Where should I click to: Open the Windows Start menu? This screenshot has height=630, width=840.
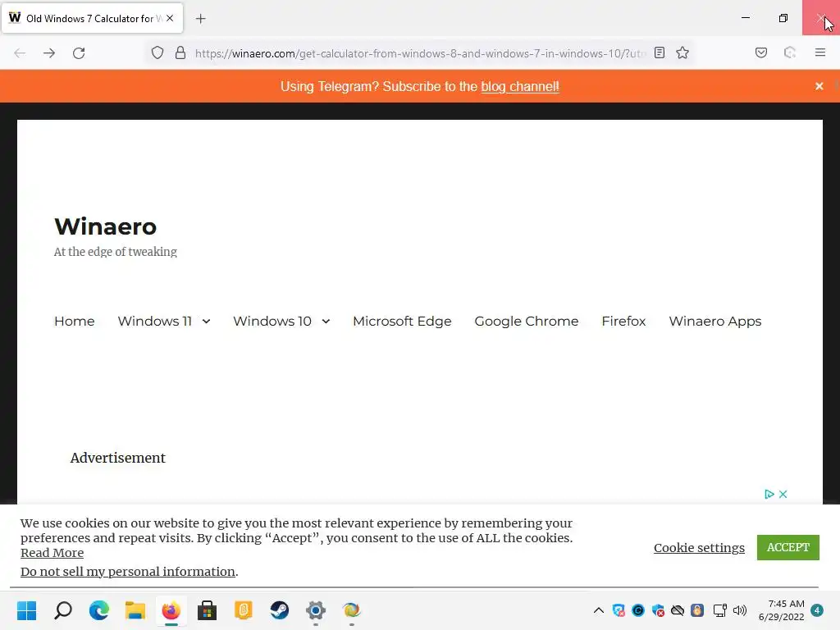click(26, 610)
